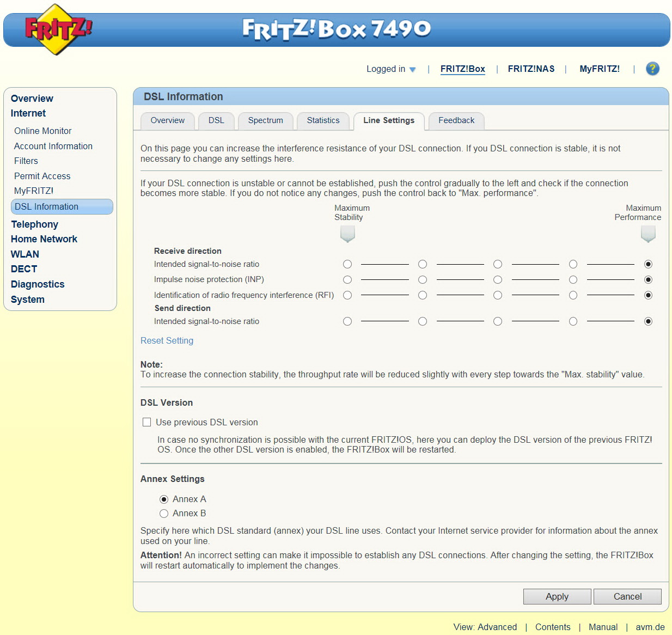Expand the Telephony sidebar section
The width and height of the screenshot is (672, 635).
[34, 224]
